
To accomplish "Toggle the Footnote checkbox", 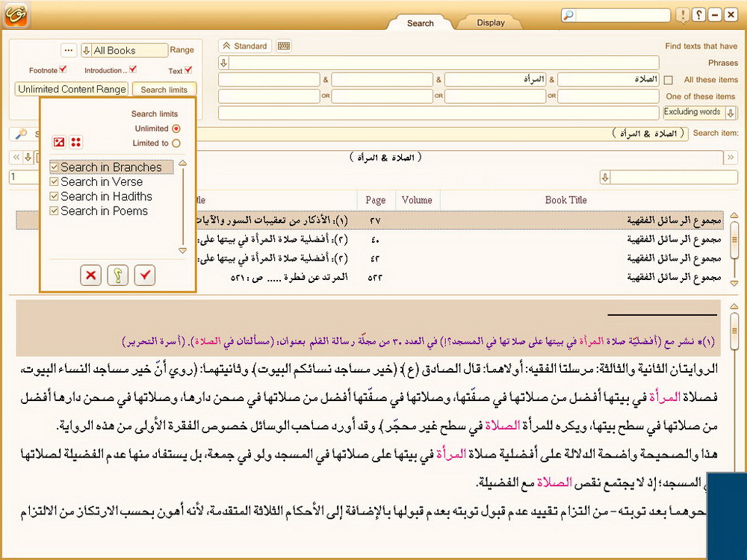I will click(63, 69).
